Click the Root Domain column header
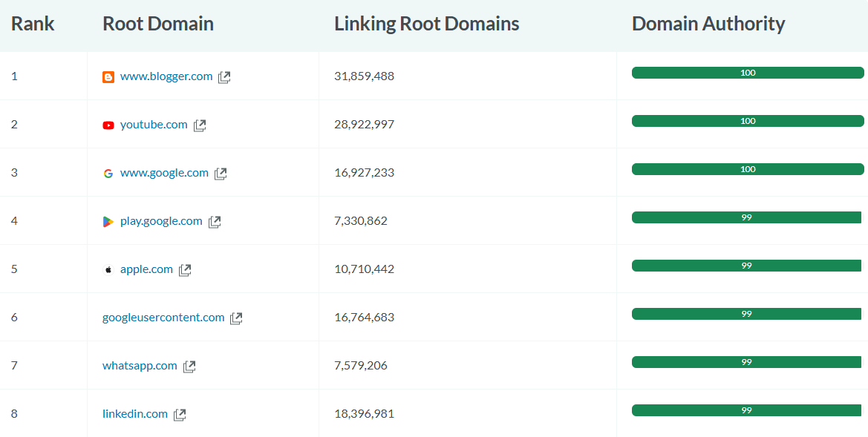The height and width of the screenshot is (437, 868). (157, 24)
